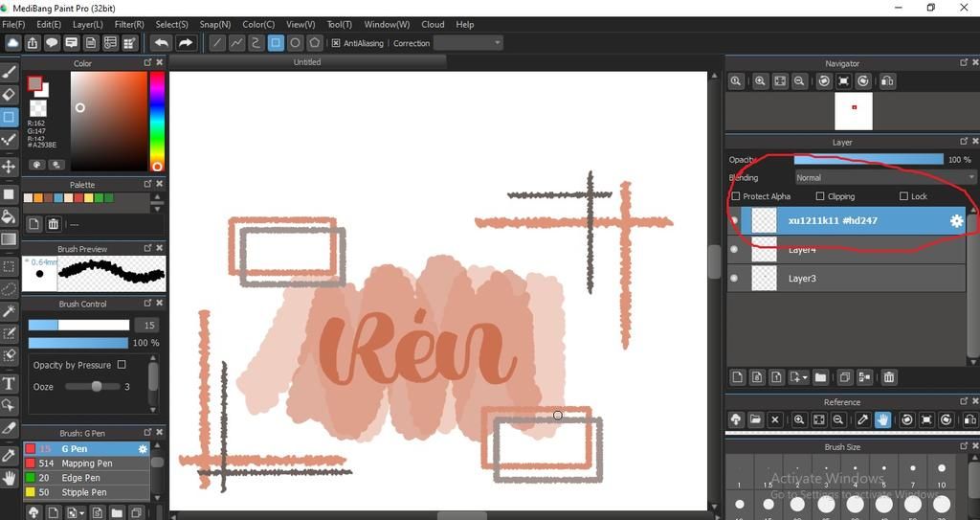980x520 pixels.
Task: Activate hand icon in Reference panel
Action: [x=882, y=419]
